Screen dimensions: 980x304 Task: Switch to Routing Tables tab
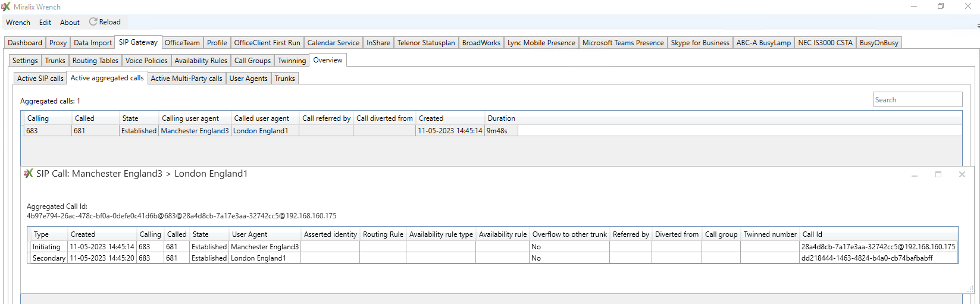click(95, 61)
